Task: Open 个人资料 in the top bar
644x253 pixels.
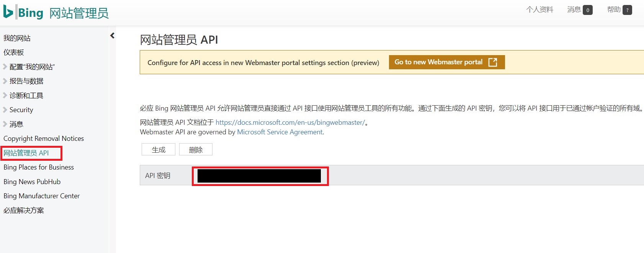Action: [x=540, y=10]
